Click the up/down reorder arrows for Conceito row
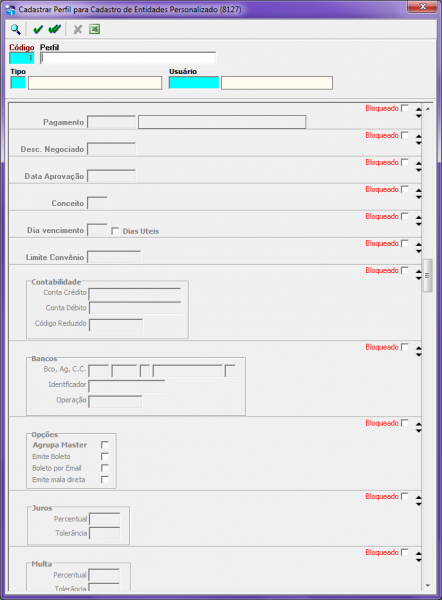This screenshot has height=600, width=442. (418, 194)
